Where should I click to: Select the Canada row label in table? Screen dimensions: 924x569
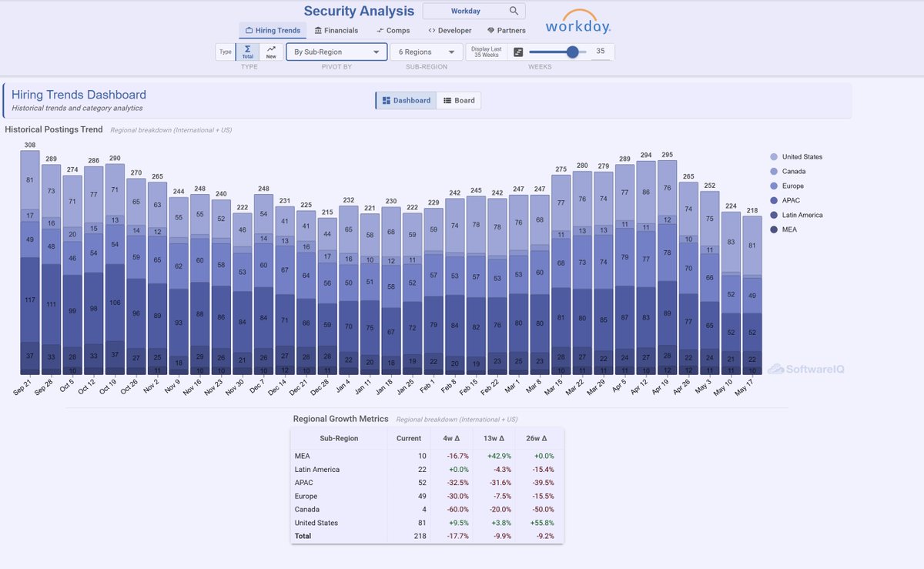click(307, 509)
